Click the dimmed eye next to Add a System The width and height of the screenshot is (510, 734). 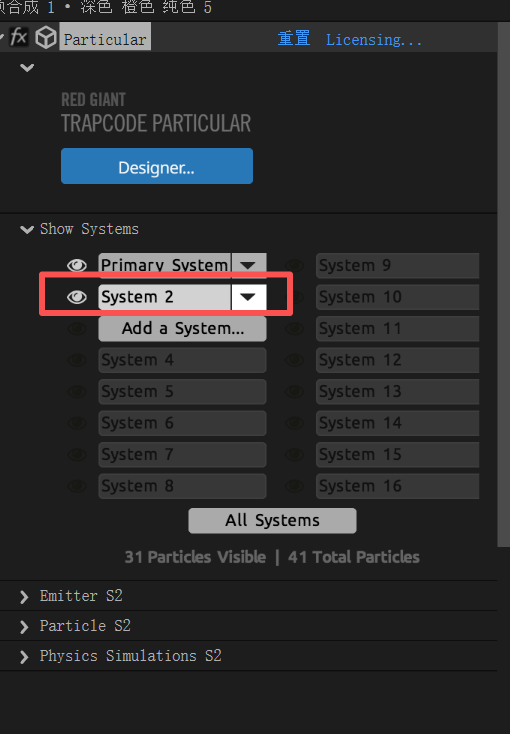click(77, 329)
